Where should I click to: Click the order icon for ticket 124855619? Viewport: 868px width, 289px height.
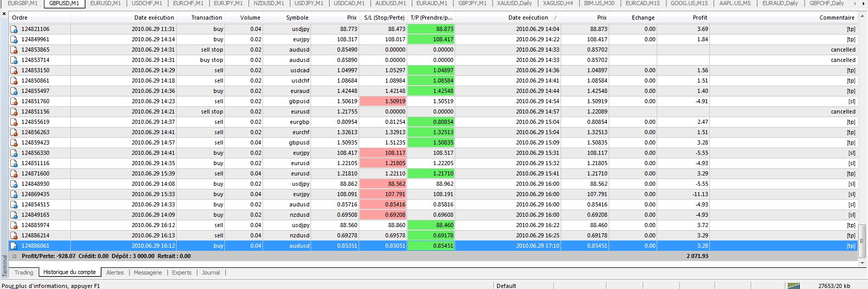(14, 122)
